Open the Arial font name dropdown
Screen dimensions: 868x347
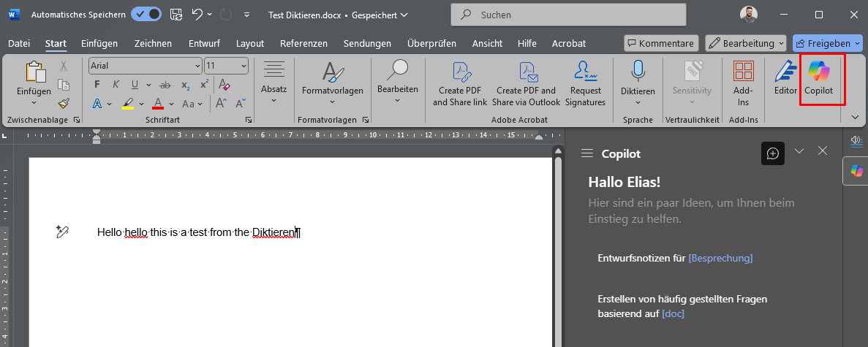198,66
